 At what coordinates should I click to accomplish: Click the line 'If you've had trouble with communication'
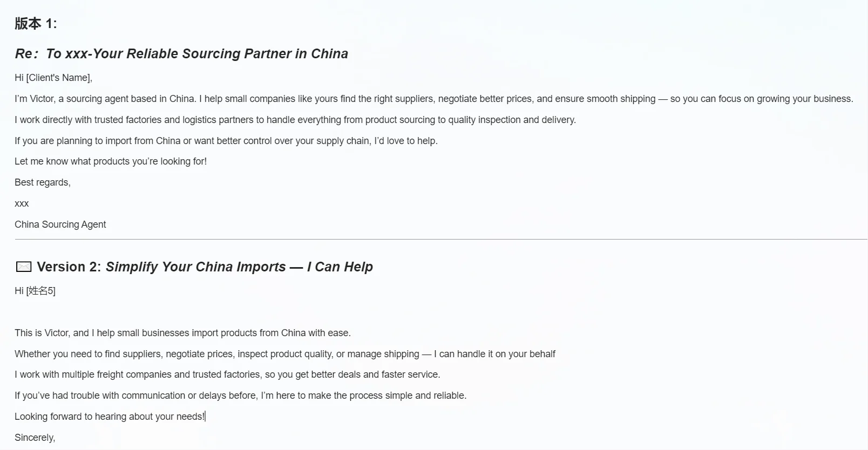pos(241,396)
